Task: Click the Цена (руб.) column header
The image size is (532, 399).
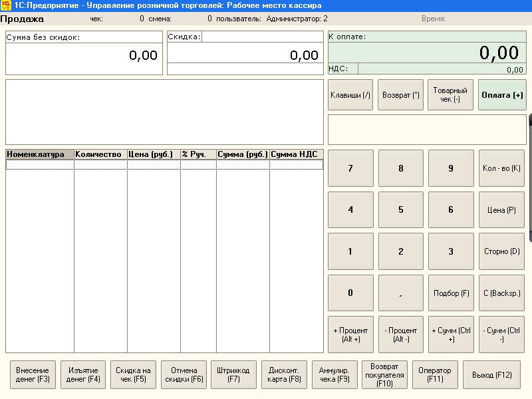Action: [154, 154]
